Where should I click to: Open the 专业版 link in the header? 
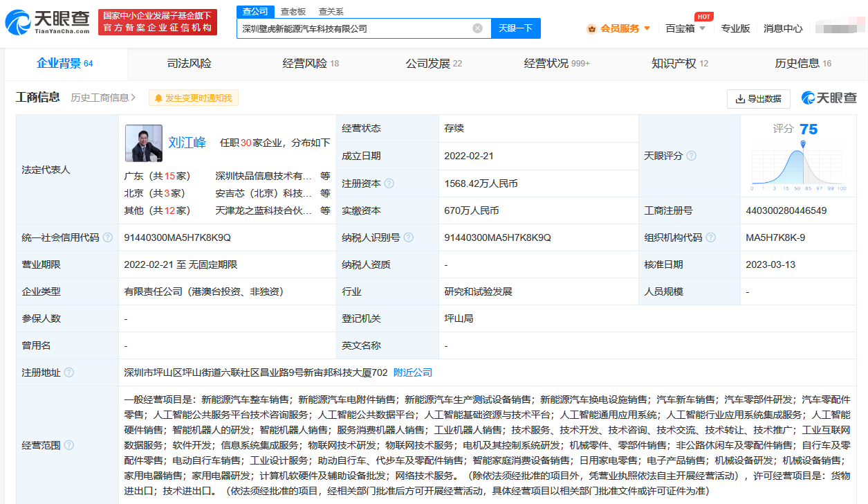click(735, 28)
